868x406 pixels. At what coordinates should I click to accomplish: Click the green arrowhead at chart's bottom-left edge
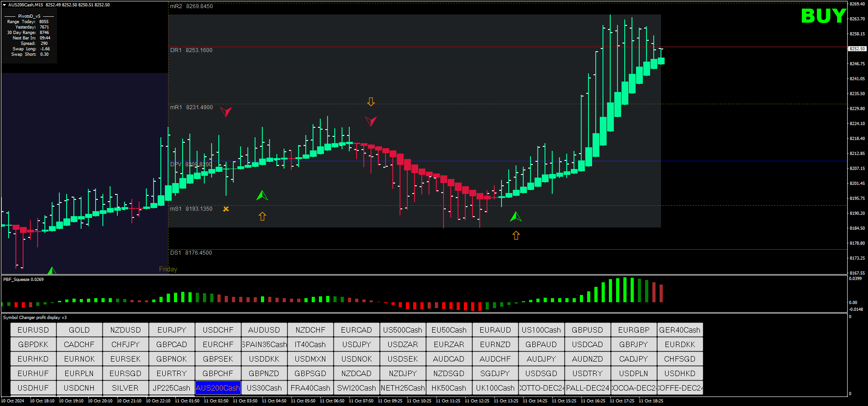click(52, 271)
